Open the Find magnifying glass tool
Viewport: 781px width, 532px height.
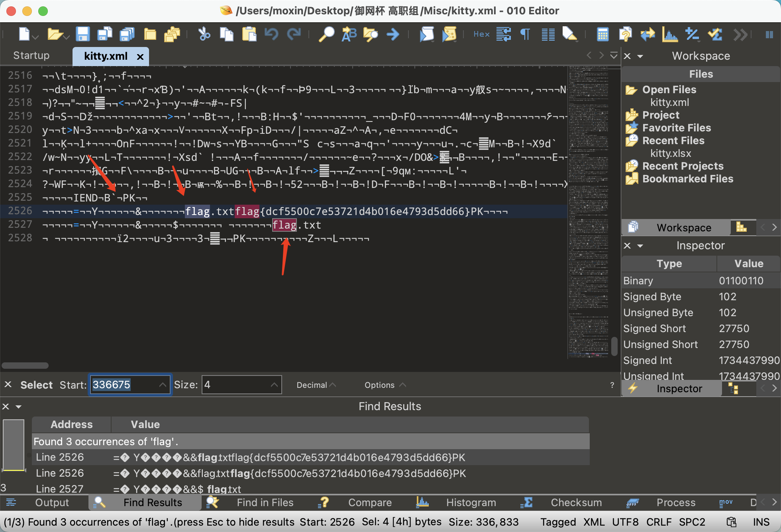[326, 35]
